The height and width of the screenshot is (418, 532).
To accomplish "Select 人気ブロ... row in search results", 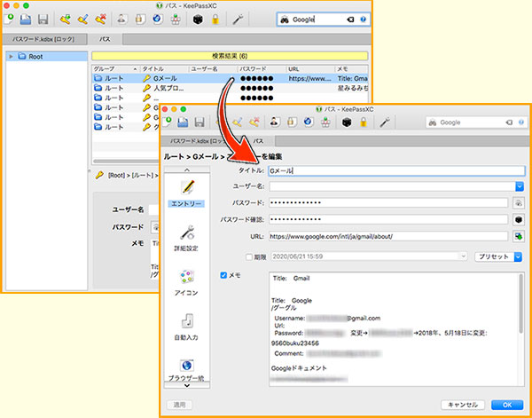I will click(x=230, y=88).
